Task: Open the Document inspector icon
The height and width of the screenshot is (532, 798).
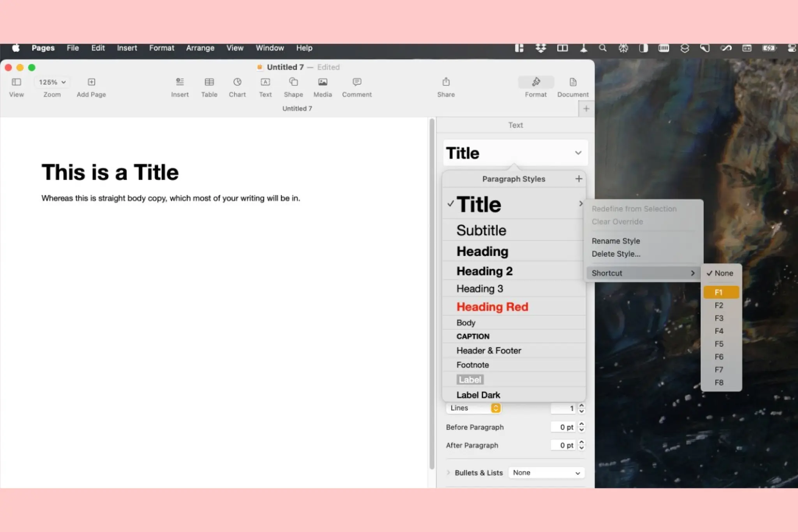Action: point(573,82)
